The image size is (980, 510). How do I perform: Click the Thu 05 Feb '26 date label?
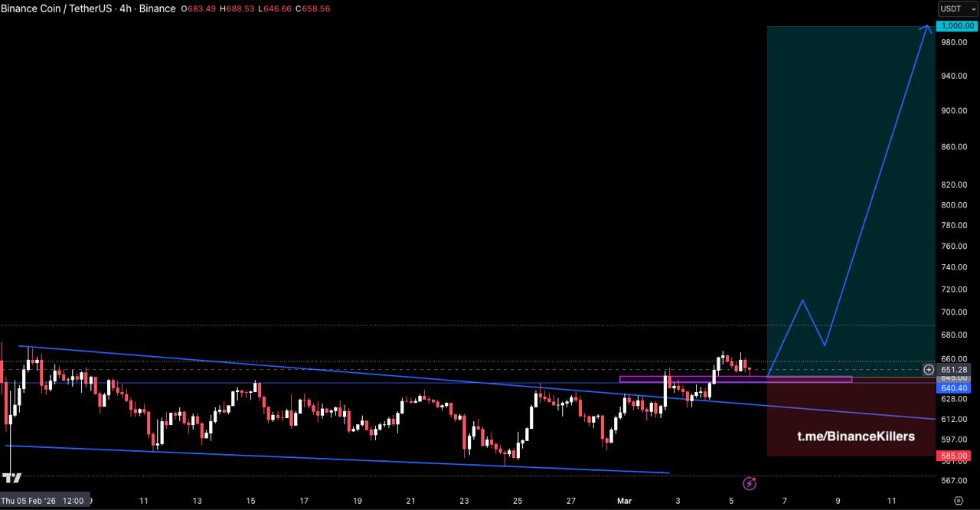43,501
